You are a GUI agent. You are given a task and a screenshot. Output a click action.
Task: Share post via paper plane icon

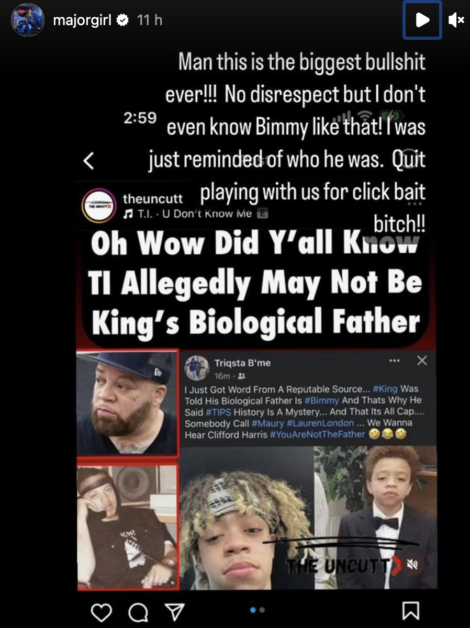(175, 612)
